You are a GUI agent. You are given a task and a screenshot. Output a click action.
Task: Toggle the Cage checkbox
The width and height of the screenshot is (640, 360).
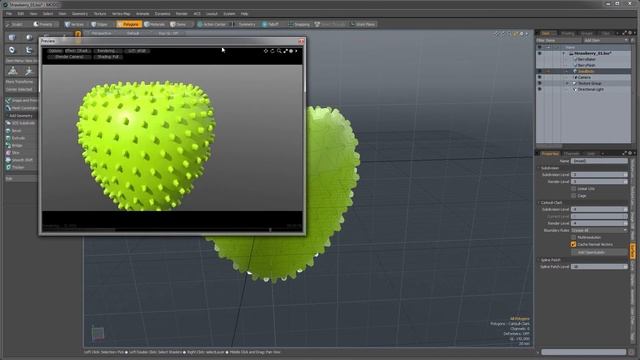573,196
